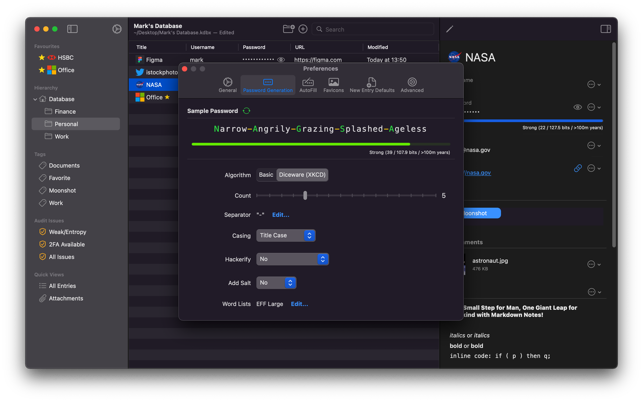This screenshot has width=643, height=402.
Task: Select Diceware (XKCD) algorithm
Action: click(302, 175)
